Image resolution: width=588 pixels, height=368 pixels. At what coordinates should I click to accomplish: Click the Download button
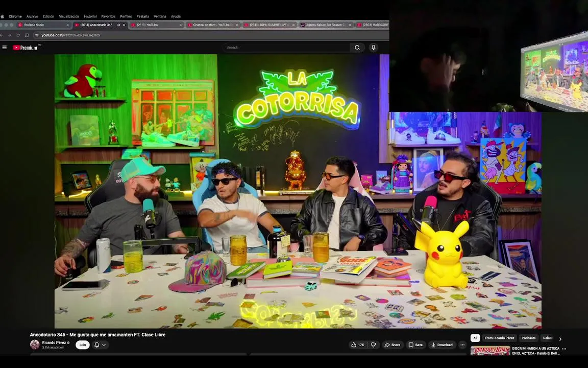click(x=442, y=344)
